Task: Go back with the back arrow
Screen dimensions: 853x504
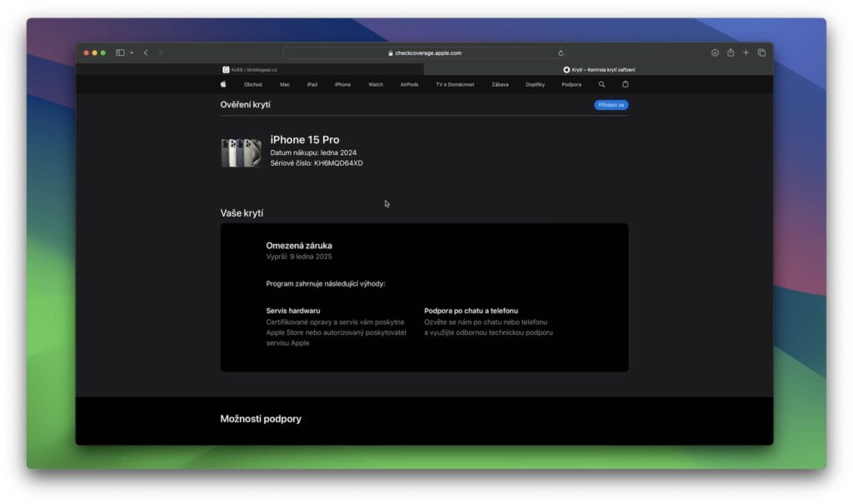Action: (146, 52)
